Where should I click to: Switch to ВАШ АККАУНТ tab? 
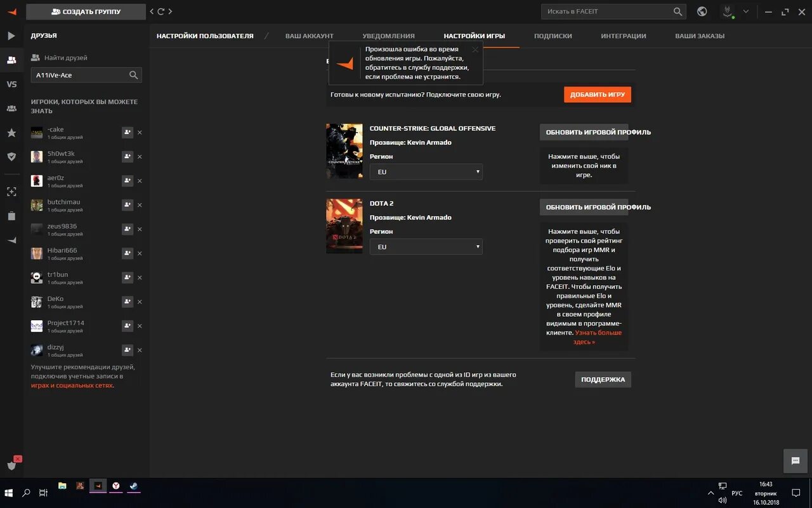pyautogui.click(x=309, y=36)
